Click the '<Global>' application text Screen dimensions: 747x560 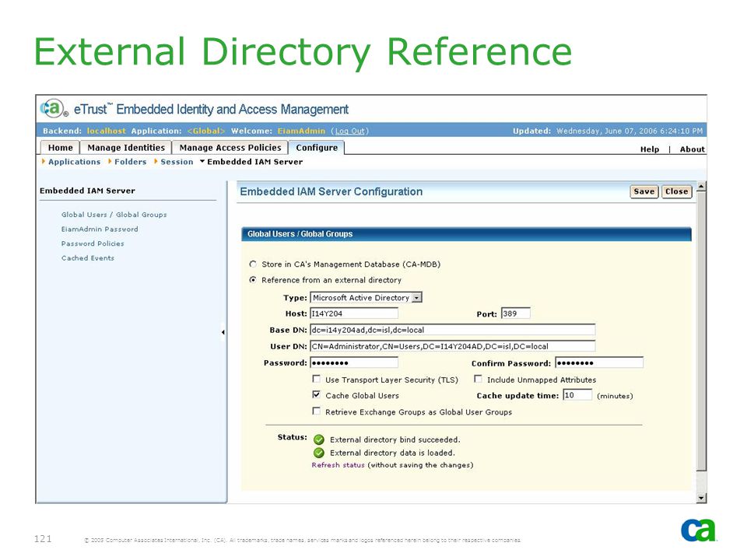pos(205,131)
